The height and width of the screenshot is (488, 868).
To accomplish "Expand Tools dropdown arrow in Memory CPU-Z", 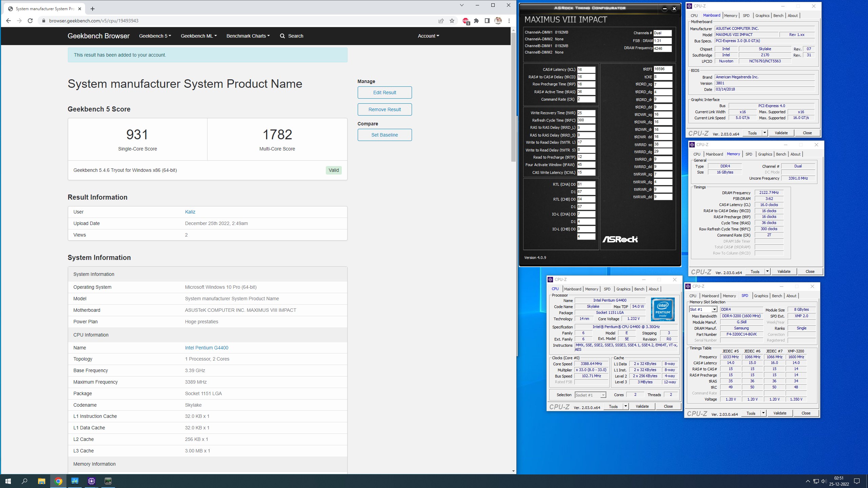I will (767, 271).
